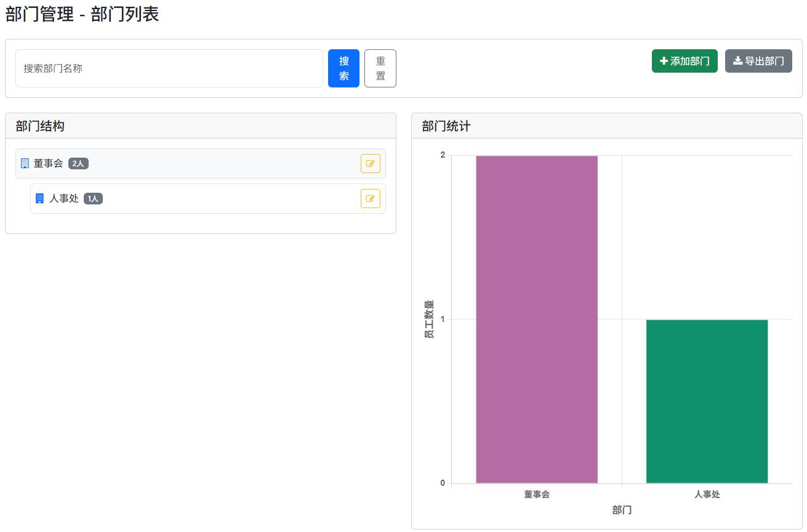Focus the 搜索部门名称 input field
Screen dimensions: 807x532
pyautogui.click(x=169, y=68)
